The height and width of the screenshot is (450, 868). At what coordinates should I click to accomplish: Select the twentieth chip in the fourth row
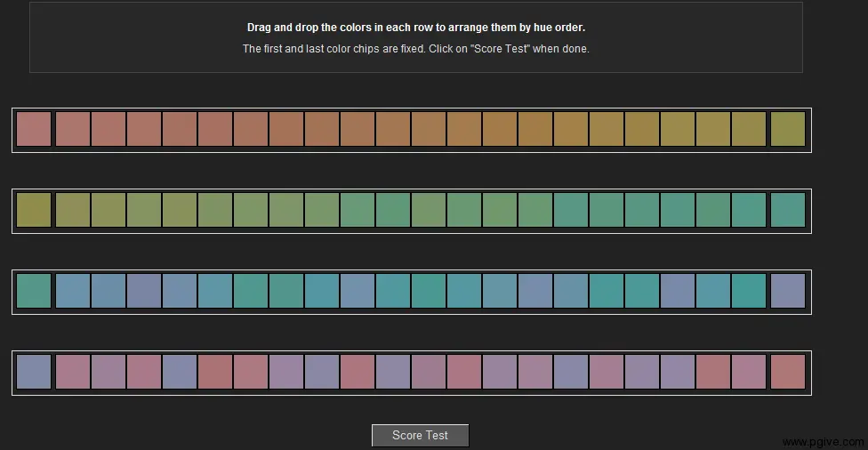tap(713, 372)
